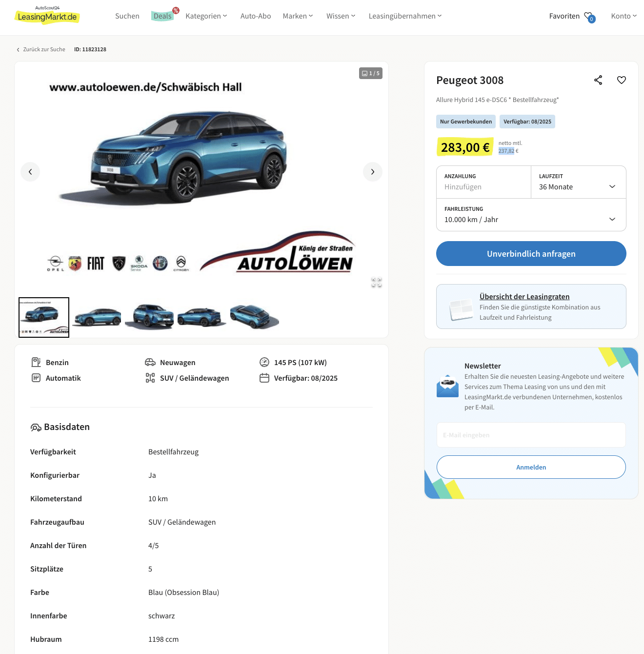Open Favoriten heart icon in header
644x654 pixels.
[x=589, y=17]
